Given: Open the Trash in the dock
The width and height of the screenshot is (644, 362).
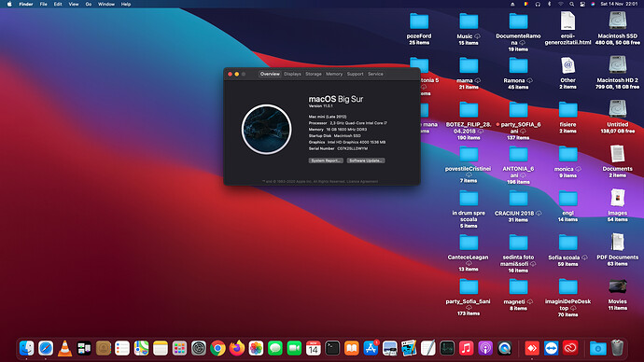Looking at the screenshot, I should tap(617, 348).
